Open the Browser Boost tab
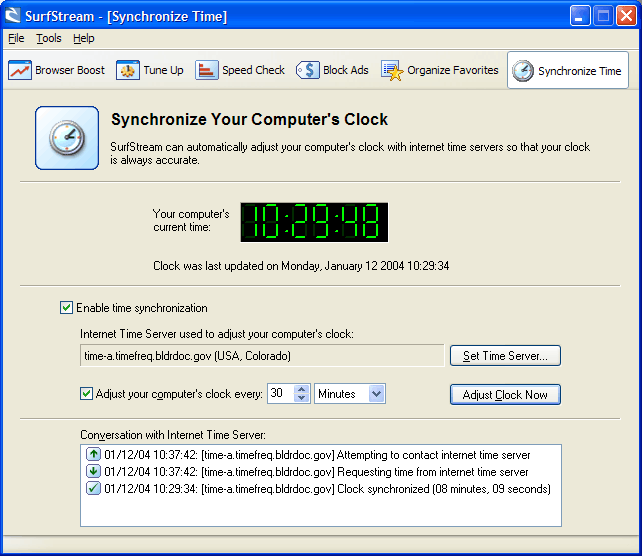Screen dimensions: 642x556 (57, 70)
